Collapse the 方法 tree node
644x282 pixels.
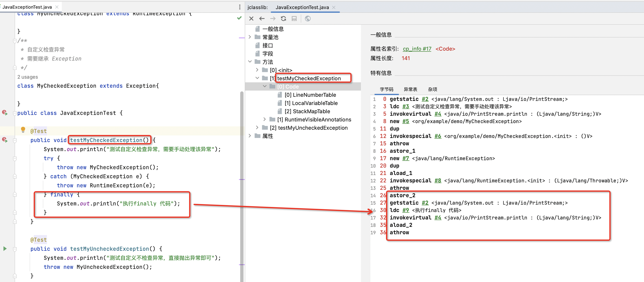pos(250,62)
